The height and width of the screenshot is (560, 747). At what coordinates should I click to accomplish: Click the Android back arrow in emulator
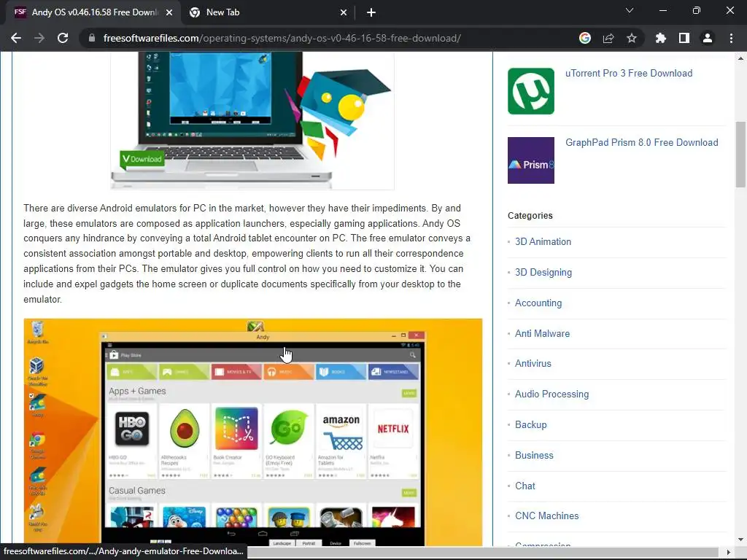(x=231, y=533)
